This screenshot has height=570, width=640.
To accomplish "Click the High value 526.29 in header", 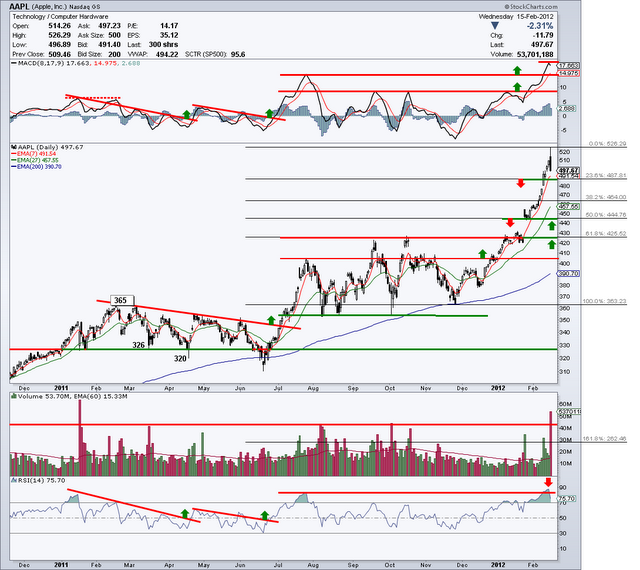I will pos(60,35).
